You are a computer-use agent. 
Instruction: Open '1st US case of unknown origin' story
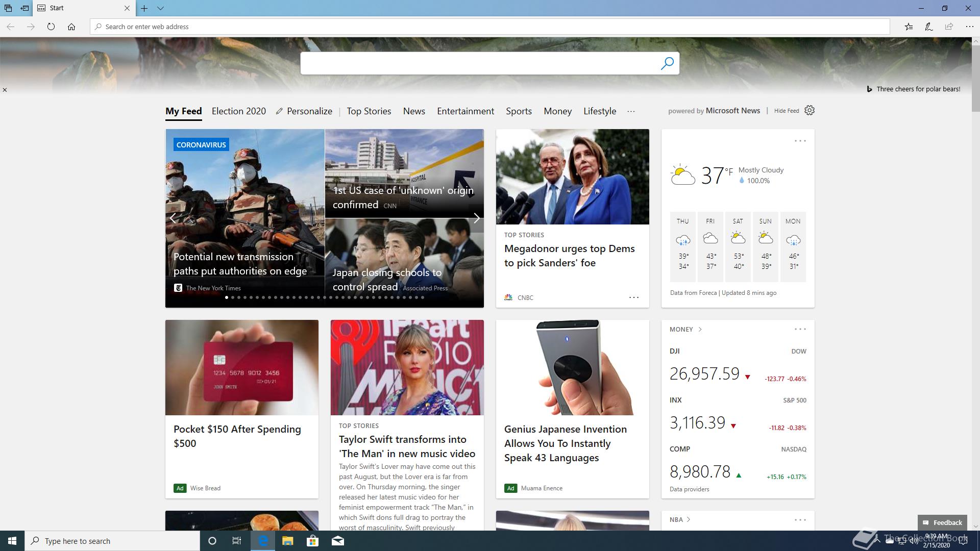click(x=403, y=197)
